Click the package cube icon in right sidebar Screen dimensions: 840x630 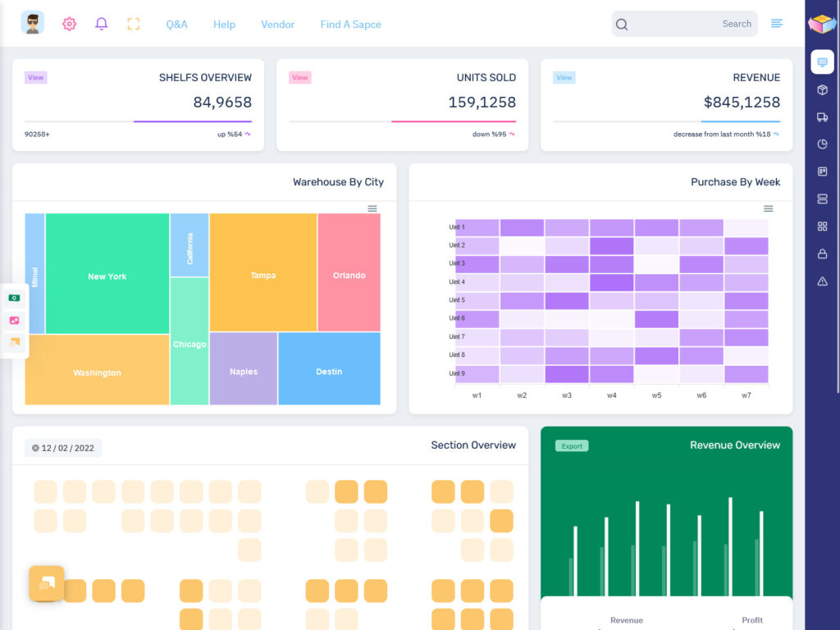[x=822, y=89]
